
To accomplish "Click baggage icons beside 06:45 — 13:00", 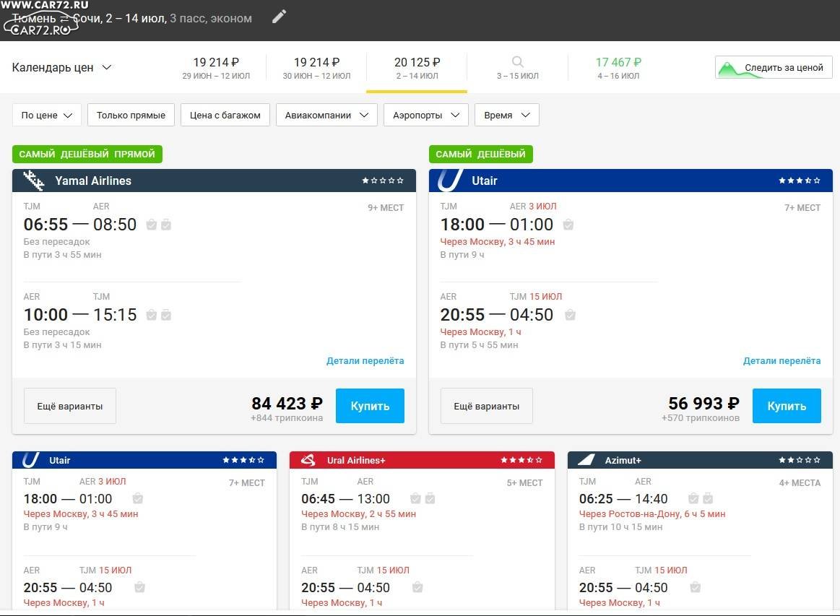I will click(x=423, y=499).
